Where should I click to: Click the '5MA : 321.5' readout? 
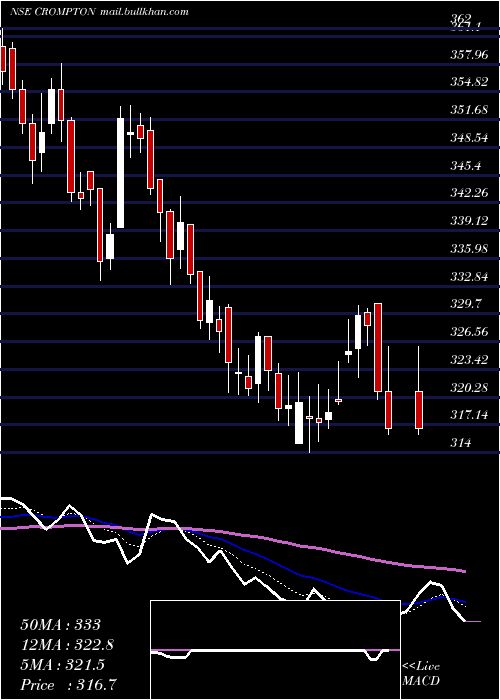(62, 665)
